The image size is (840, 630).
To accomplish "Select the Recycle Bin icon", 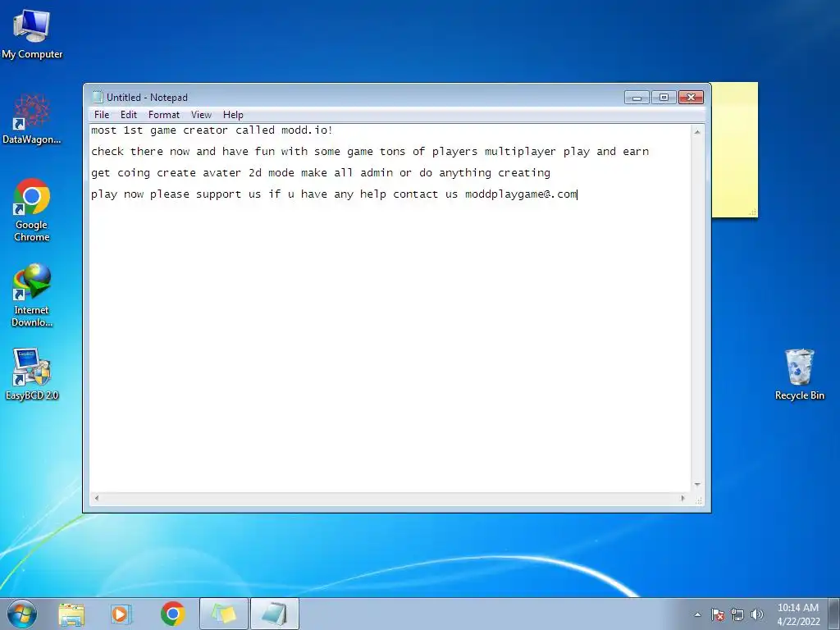I will [x=799, y=374].
